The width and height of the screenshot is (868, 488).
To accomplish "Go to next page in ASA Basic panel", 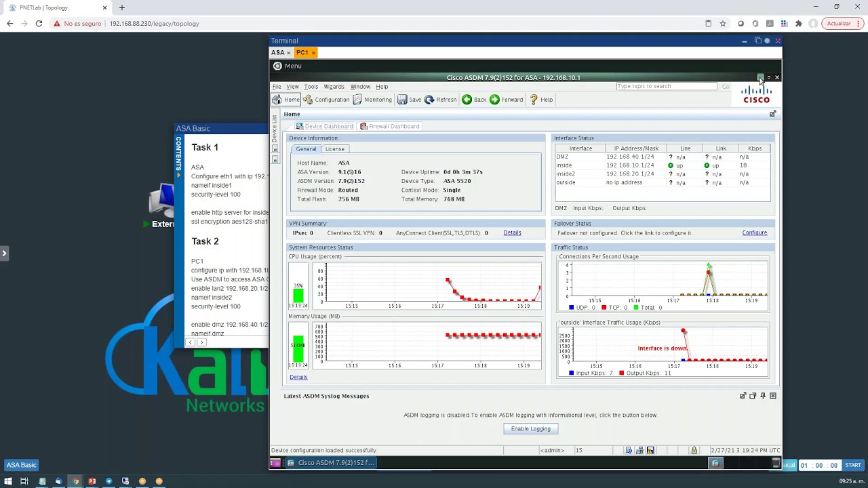I will point(201,342).
